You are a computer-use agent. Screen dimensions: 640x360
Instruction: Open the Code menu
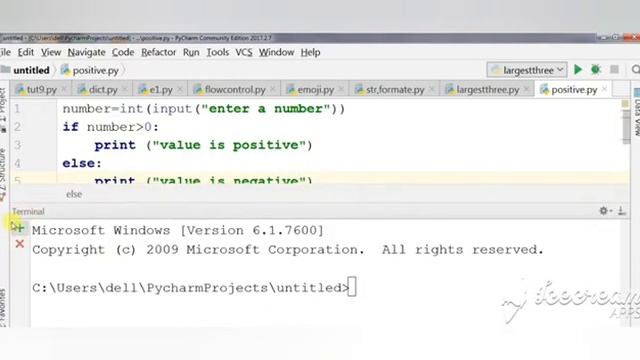click(x=123, y=53)
